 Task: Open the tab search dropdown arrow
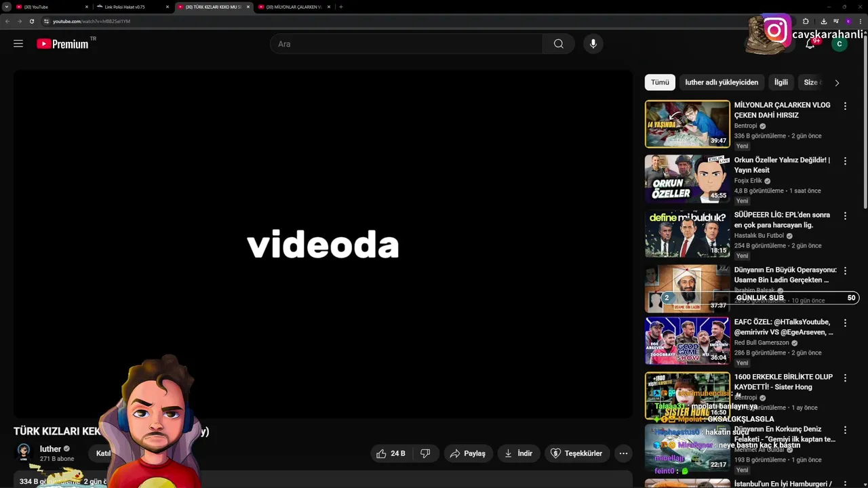(x=6, y=7)
